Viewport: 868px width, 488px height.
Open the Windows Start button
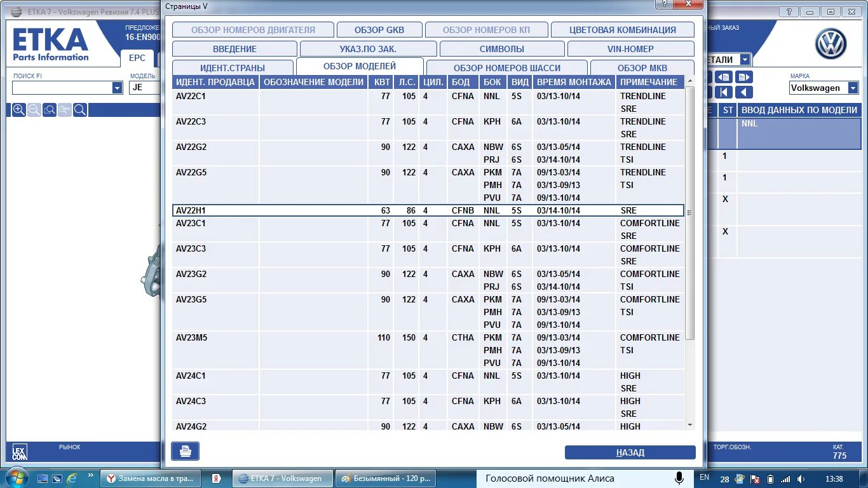coord(16,477)
